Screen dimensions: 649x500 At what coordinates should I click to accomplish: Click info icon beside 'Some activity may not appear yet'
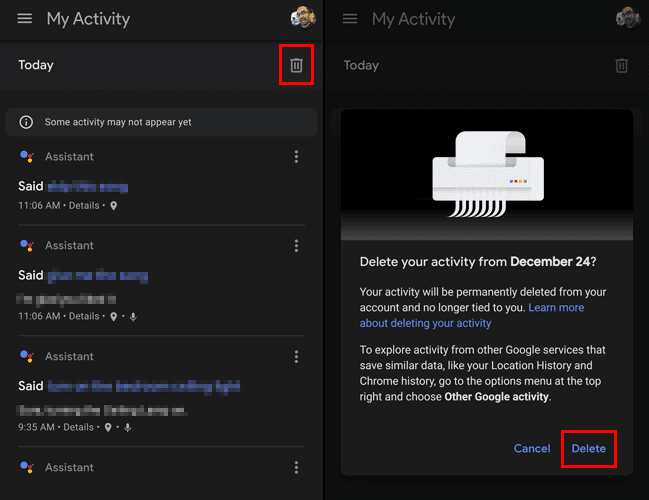pyautogui.click(x=26, y=122)
